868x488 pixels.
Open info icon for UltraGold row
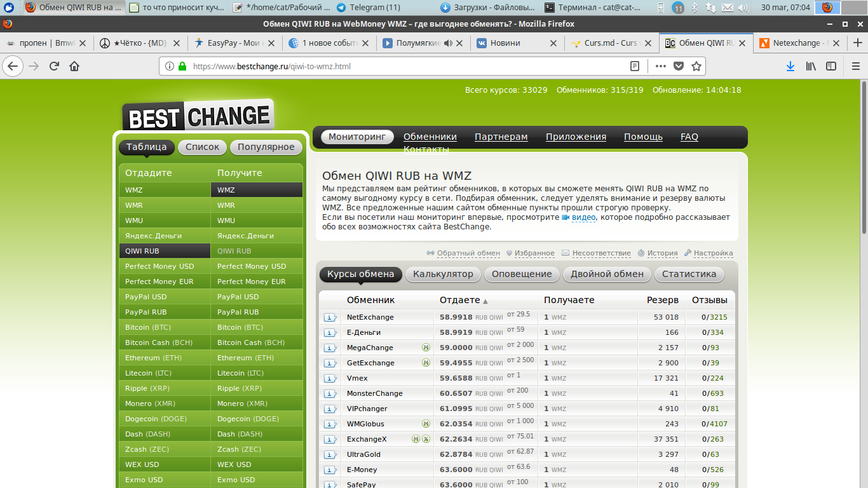(x=330, y=454)
